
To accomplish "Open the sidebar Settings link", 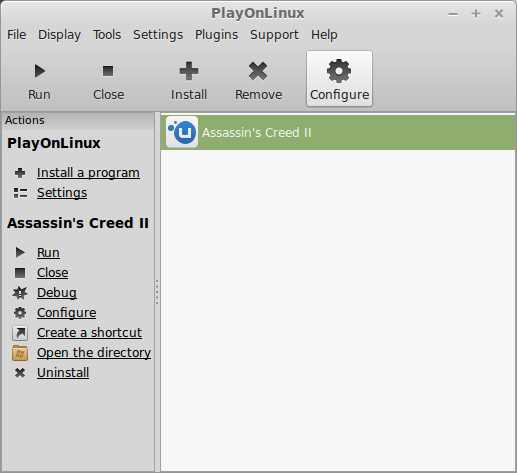I will point(62,193).
